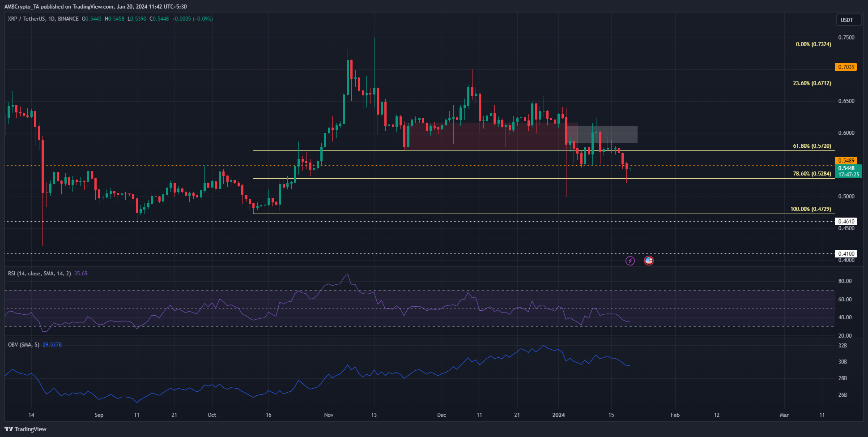Click the Dec label on time axis
The image size is (868, 437).
(442, 415)
